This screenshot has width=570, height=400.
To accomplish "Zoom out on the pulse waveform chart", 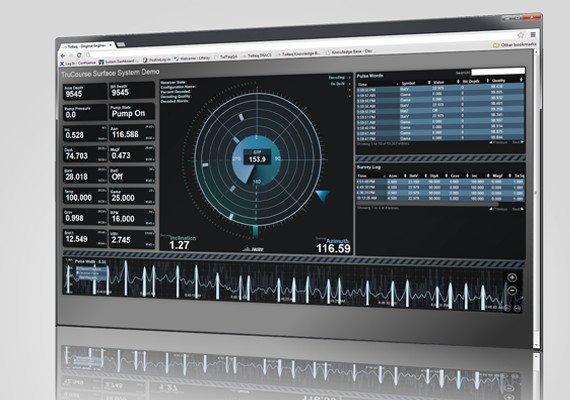I will click(x=512, y=291).
